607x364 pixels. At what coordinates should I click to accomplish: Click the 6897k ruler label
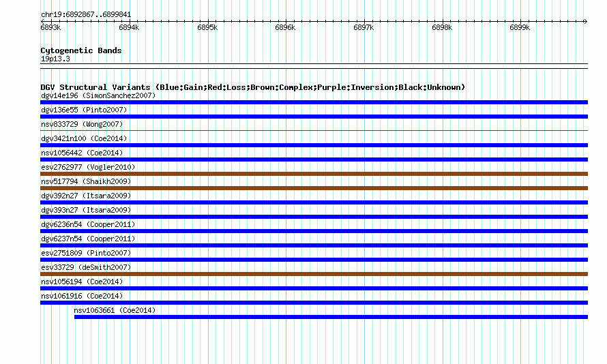(x=364, y=27)
